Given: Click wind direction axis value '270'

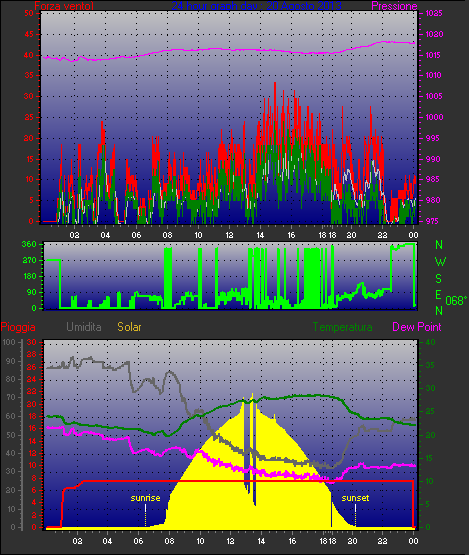Looking at the screenshot, I should (x=29, y=260).
